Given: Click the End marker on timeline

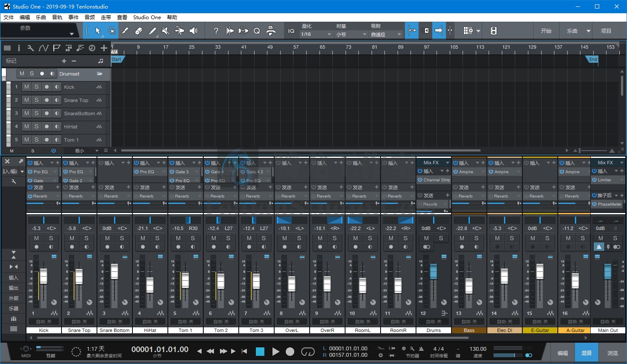Looking at the screenshot, I should click(593, 60).
